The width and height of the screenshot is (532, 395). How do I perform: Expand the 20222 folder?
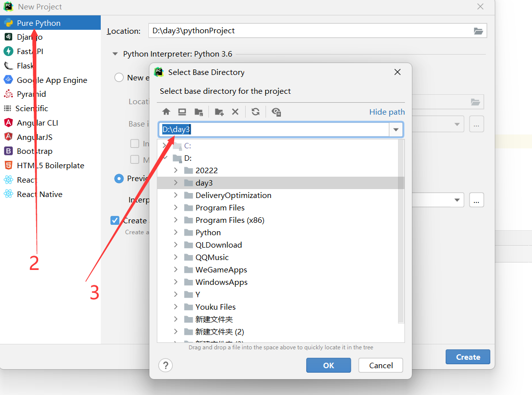175,170
